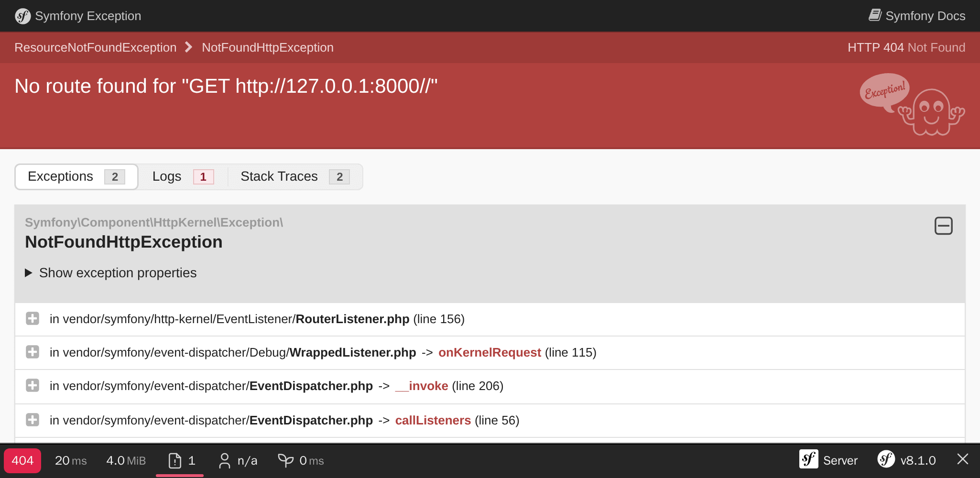Open the user n/a security icon
This screenshot has width=980, height=478.
point(224,461)
